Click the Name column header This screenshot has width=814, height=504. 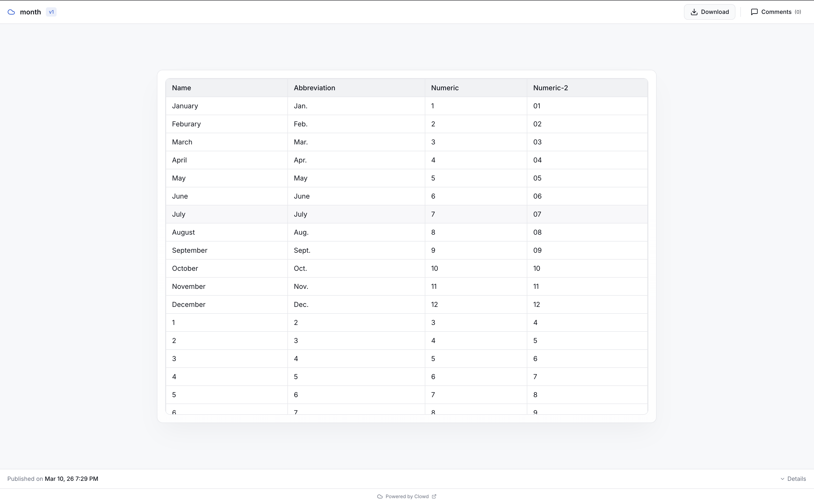182,88
